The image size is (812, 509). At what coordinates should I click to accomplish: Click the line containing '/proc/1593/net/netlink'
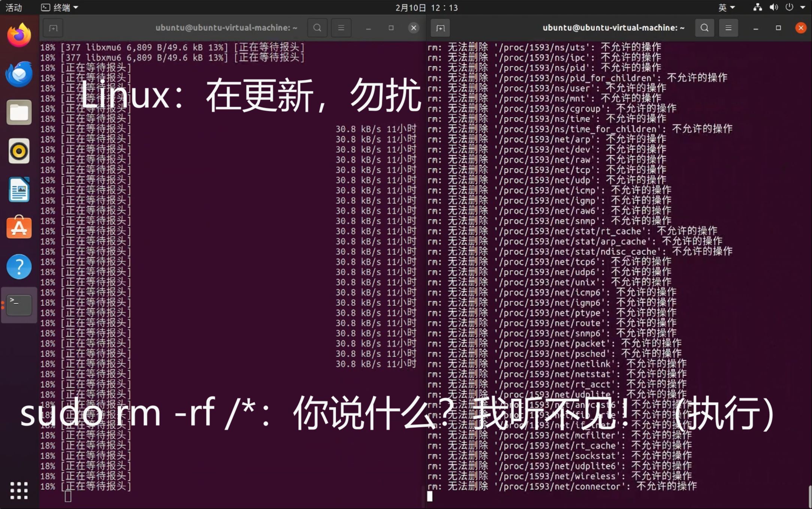pos(557,364)
